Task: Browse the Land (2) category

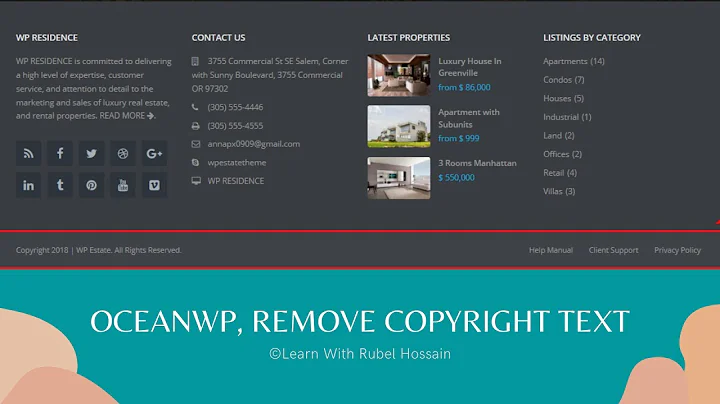Action: coord(559,135)
